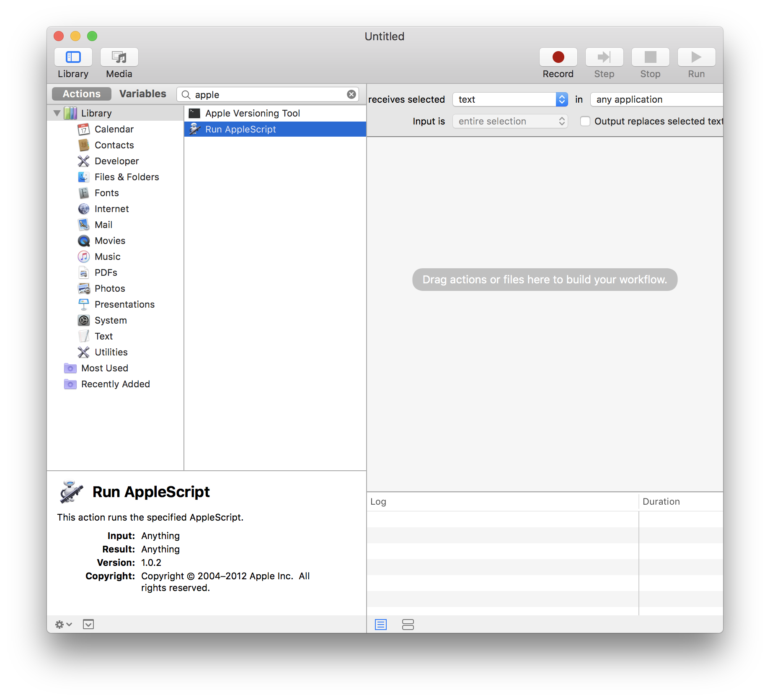Enable Output replaces selected text checkbox

click(x=585, y=122)
